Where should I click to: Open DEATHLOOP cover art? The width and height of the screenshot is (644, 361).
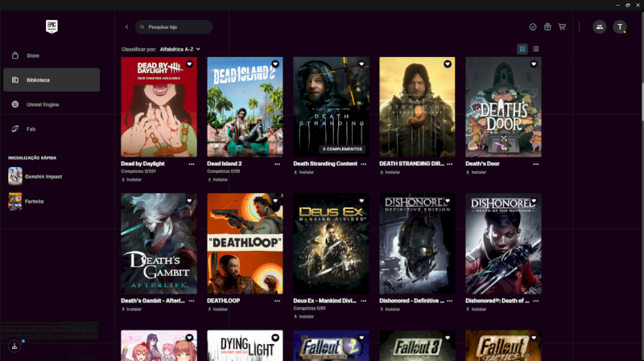coord(245,244)
